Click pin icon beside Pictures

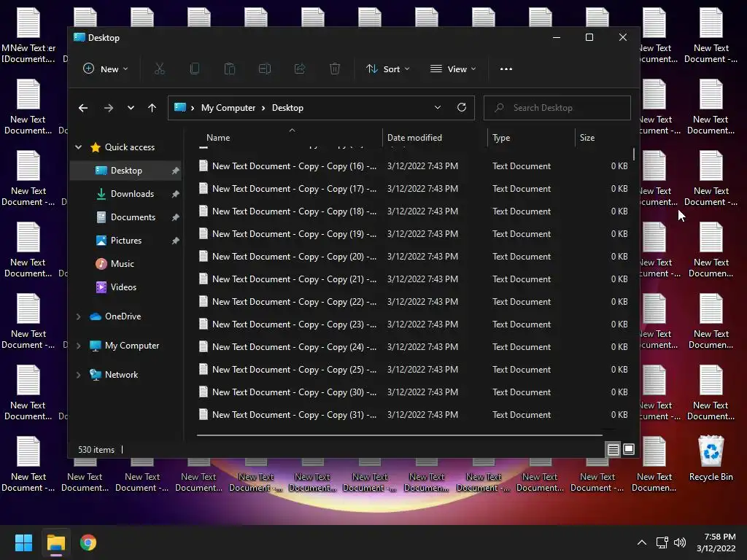coord(175,241)
